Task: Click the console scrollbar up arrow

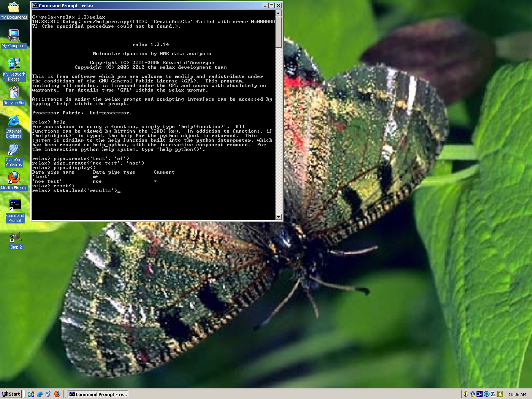Action: pos(279,13)
